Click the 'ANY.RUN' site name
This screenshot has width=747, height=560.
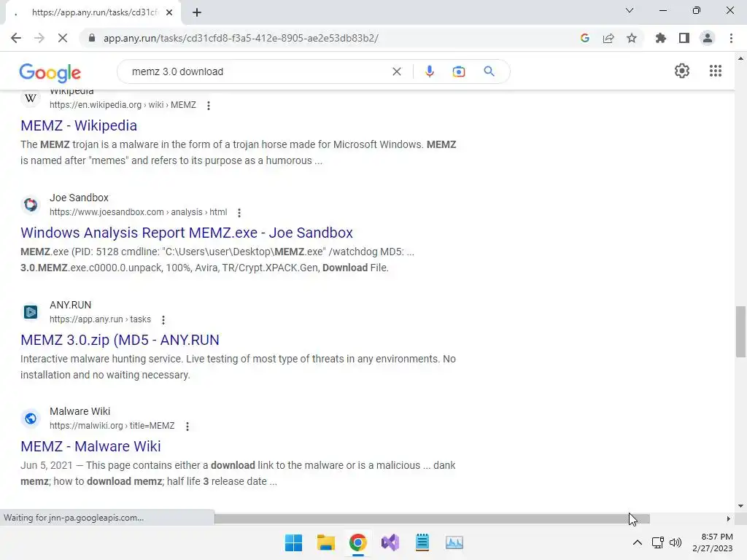[x=71, y=305]
